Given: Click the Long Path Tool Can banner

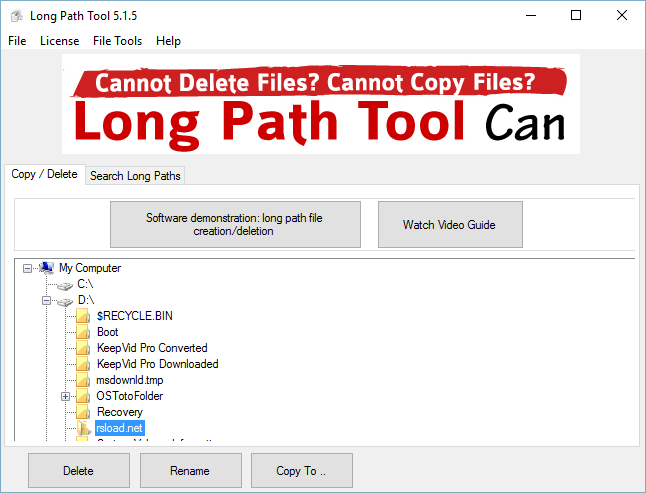Looking at the screenshot, I should click(321, 104).
